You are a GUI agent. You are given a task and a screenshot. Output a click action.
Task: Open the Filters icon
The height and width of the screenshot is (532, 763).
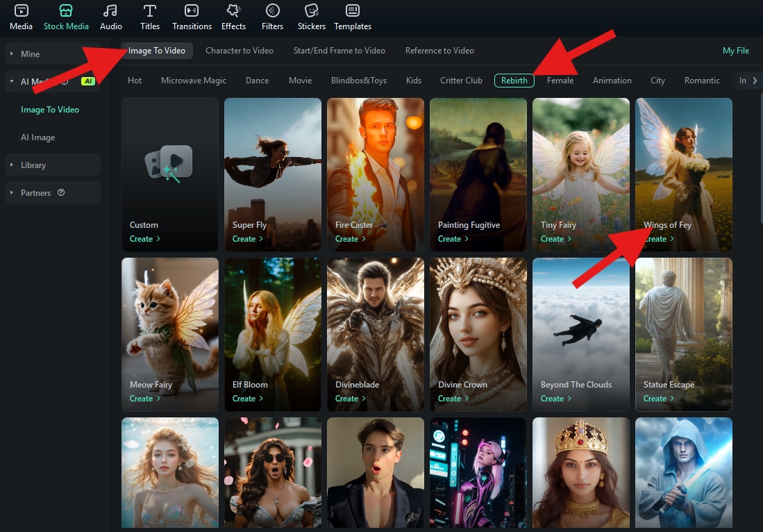pyautogui.click(x=272, y=10)
